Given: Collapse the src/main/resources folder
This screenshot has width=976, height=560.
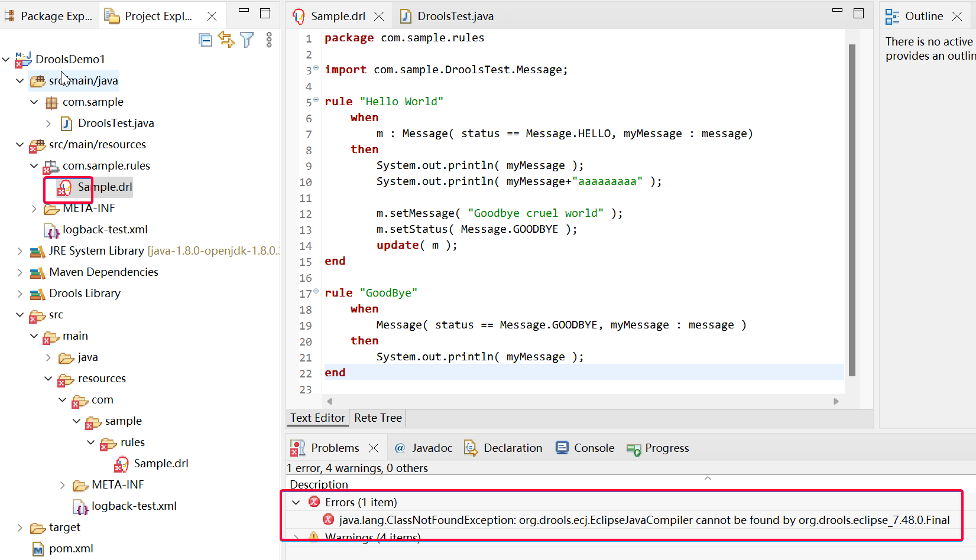Looking at the screenshot, I should [x=20, y=144].
